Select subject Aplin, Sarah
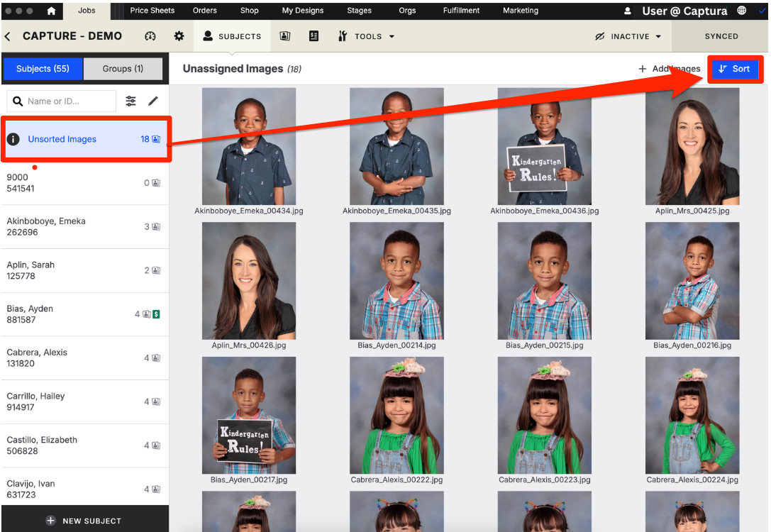 click(x=84, y=270)
